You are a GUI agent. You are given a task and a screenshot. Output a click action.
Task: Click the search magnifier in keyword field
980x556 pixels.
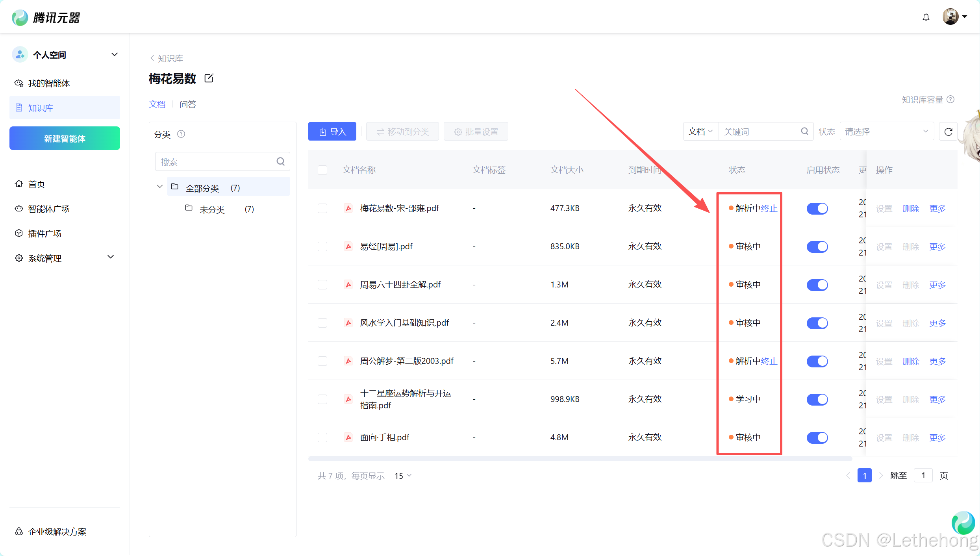[x=804, y=131]
